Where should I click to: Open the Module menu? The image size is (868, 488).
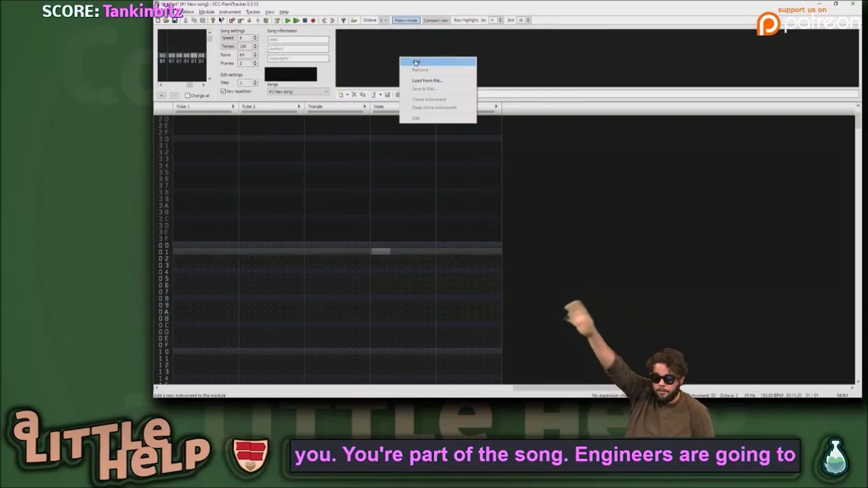pyautogui.click(x=207, y=12)
